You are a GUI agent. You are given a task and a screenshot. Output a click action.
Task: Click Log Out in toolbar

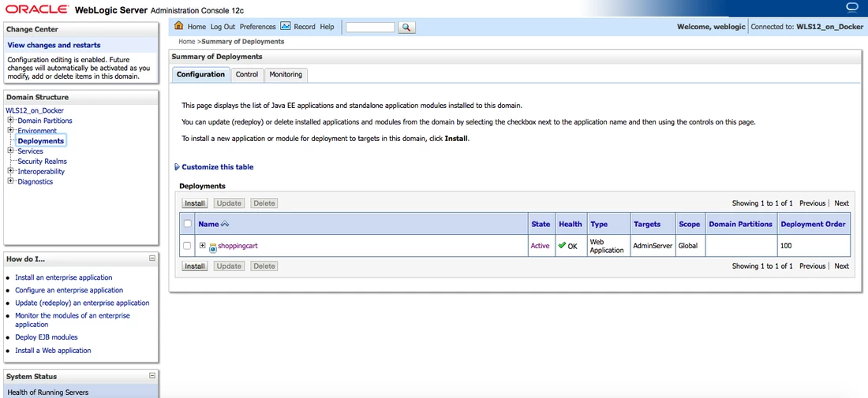223,27
